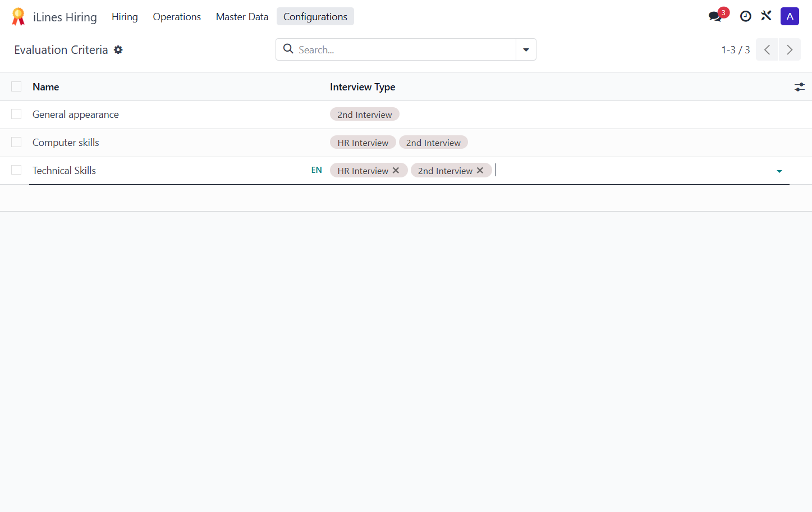Click the Evaluation Criteria breadcrumb title
The image size is (812, 512).
tap(61, 50)
